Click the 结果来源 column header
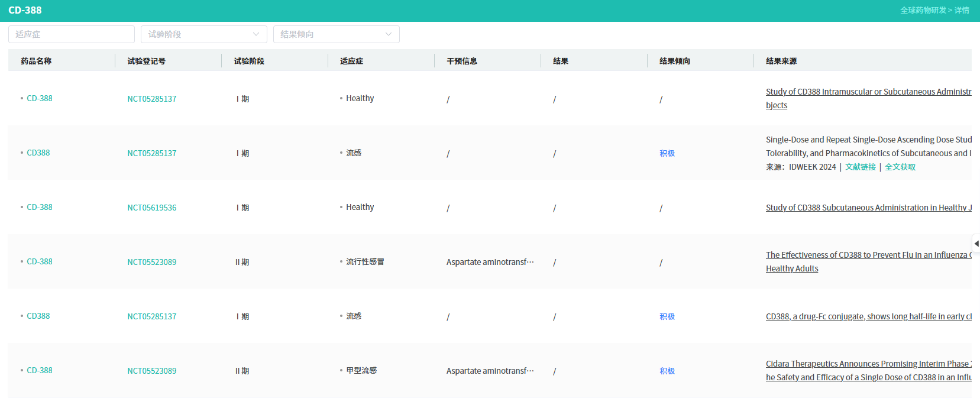 pos(781,61)
